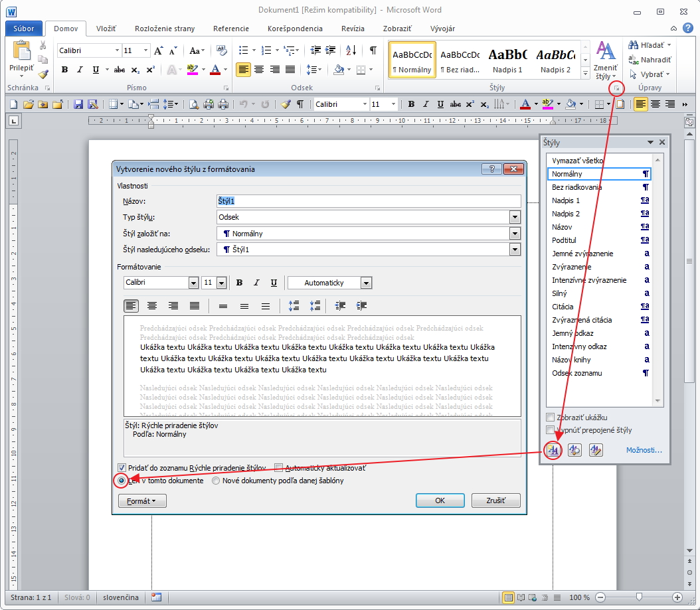This screenshot has height=610, width=700.
Task: Select Len v tomto dokumente radio
Action: coord(122,481)
